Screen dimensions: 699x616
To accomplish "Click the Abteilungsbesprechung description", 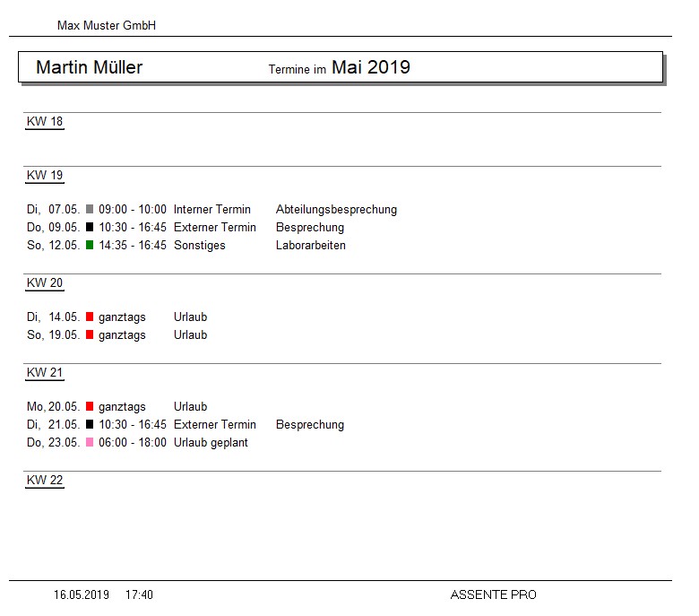I will point(337,210).
